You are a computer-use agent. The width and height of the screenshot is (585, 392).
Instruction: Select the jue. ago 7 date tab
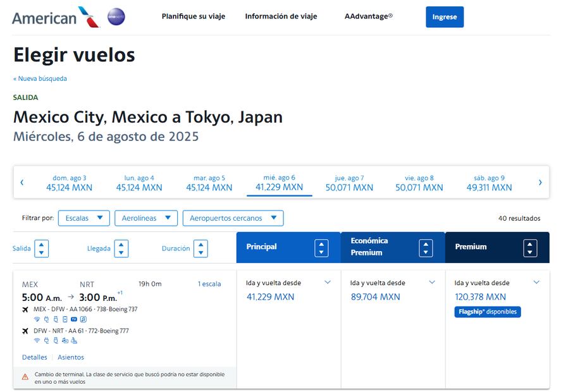click(x=349, y=183)
